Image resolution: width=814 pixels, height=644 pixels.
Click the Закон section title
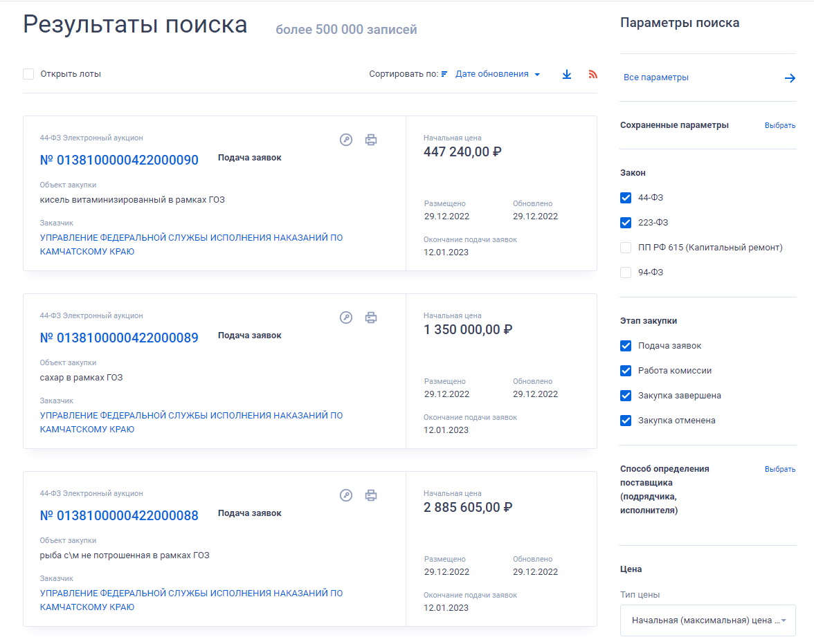point(633,173)
